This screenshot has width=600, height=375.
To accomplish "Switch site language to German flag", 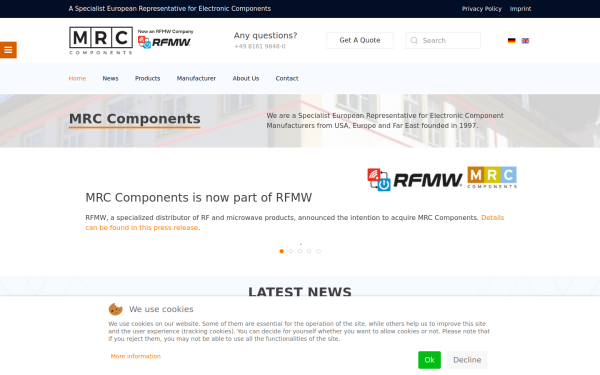I will point(512,41).
